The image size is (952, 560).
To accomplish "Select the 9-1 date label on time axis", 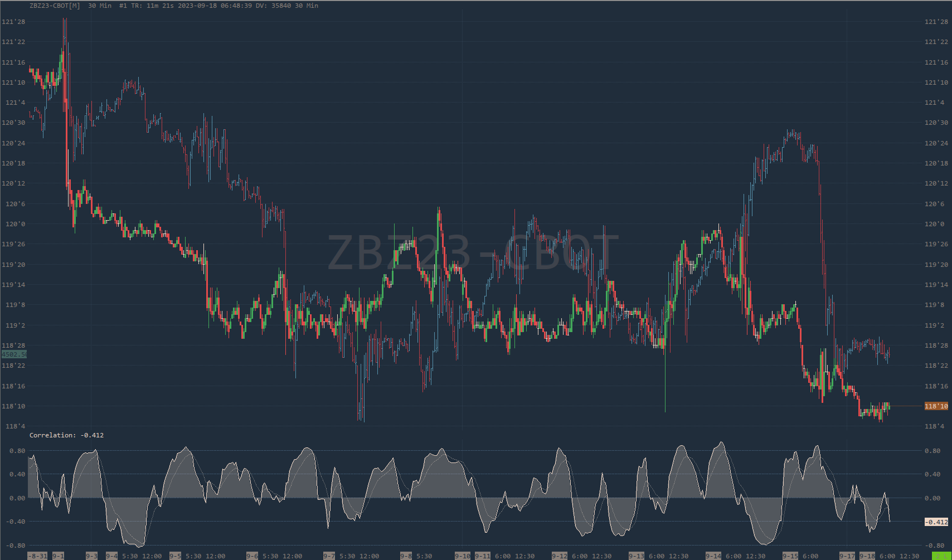I will click(58, 556).
